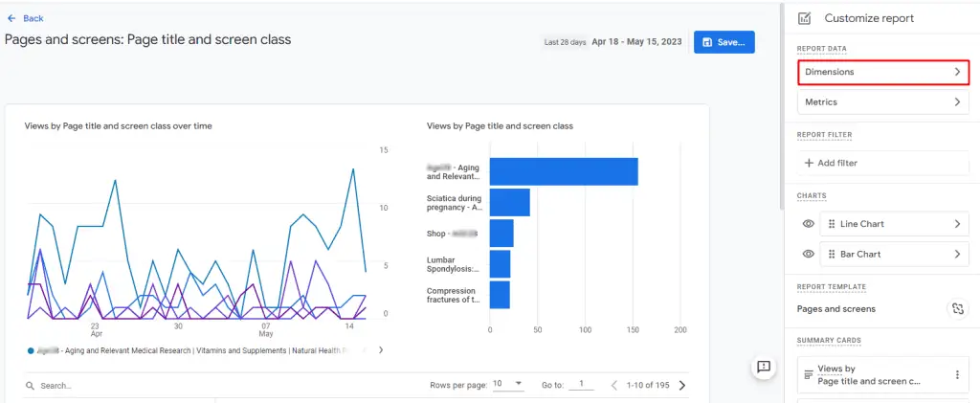Open the Views by summary card options menu
This screenshot has width=980, height=403.
956,374
